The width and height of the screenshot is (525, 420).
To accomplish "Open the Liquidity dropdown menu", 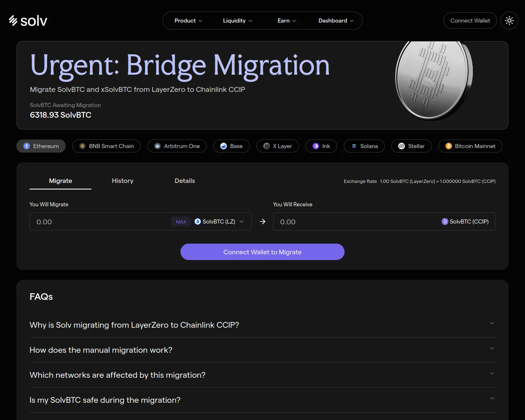I will pos(237,21).
